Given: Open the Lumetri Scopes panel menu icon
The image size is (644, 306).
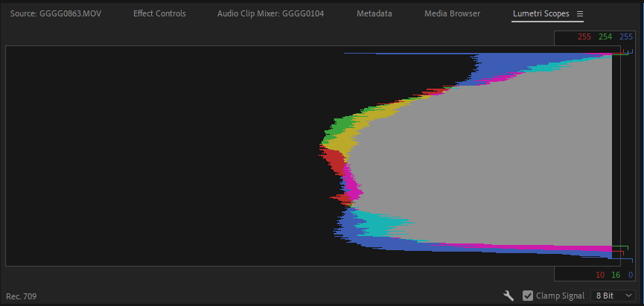Looking at the screenshot, I should click(x=580, y=14).
